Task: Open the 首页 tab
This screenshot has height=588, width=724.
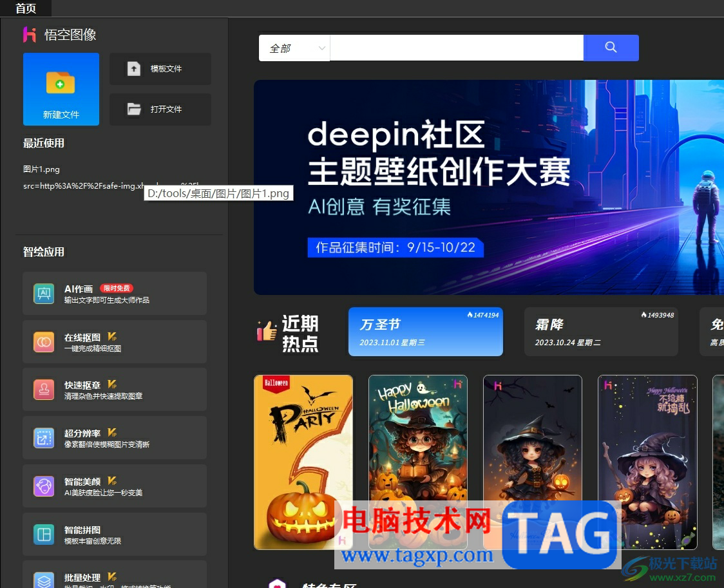Action: click(x=25, y=8)
